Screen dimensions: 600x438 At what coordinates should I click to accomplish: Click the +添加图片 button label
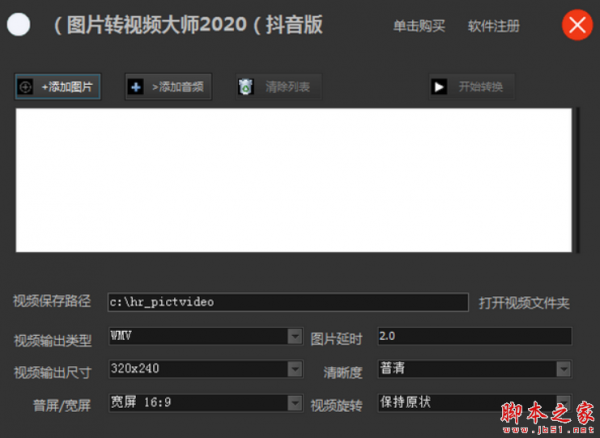(x=67, y=87)
